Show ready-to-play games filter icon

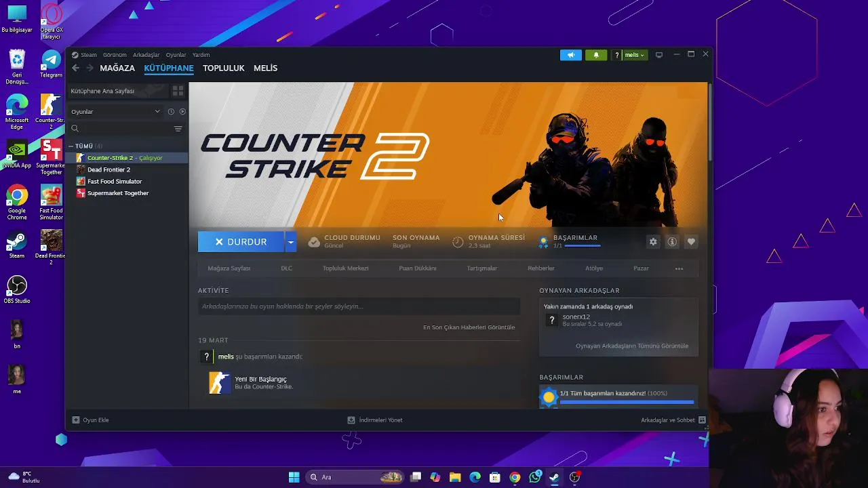(182, 112)
